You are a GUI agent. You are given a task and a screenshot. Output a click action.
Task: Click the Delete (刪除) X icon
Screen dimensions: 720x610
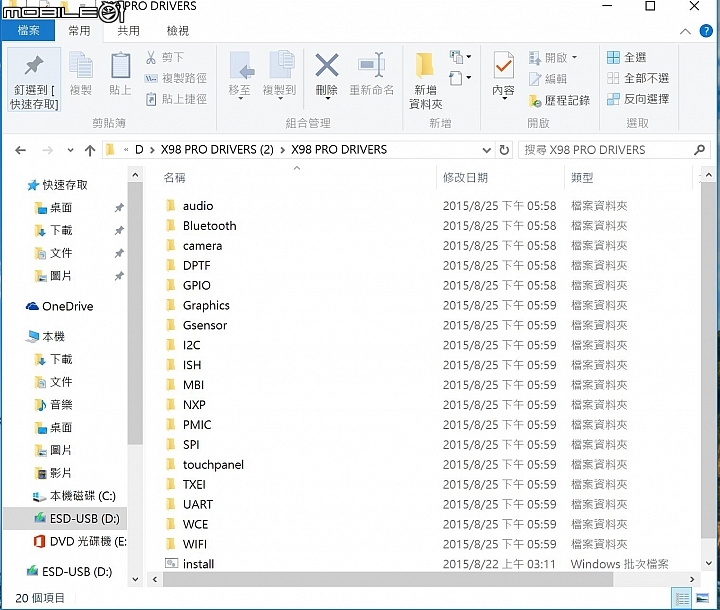[326, 65]
